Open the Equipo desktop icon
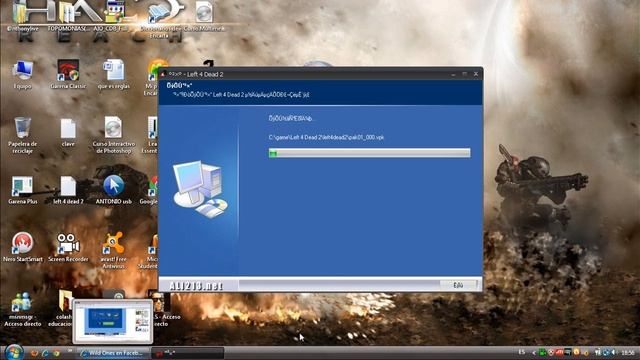This screenshot has width=640, height=360. pyautogui.click(x=22, y=74)
